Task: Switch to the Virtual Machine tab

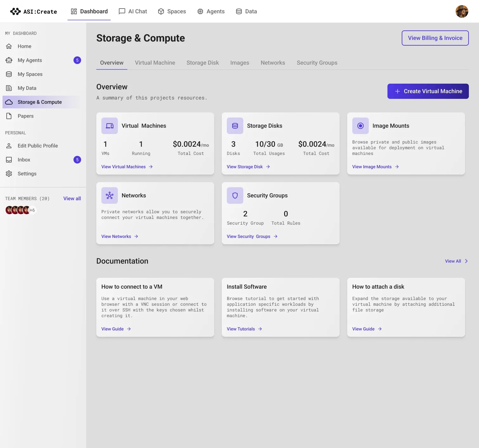Action: (x=155, y=63)
